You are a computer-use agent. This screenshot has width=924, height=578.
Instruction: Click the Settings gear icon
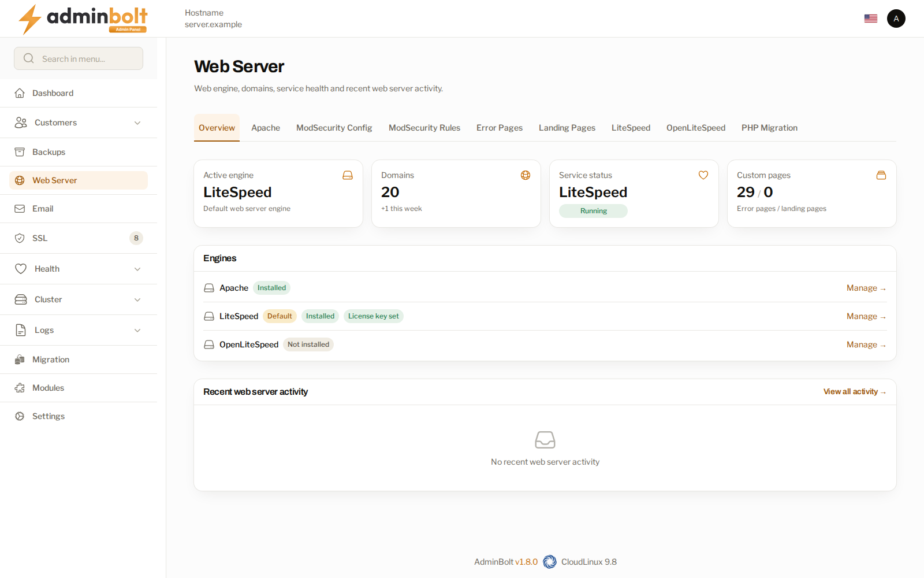[20, 416]
